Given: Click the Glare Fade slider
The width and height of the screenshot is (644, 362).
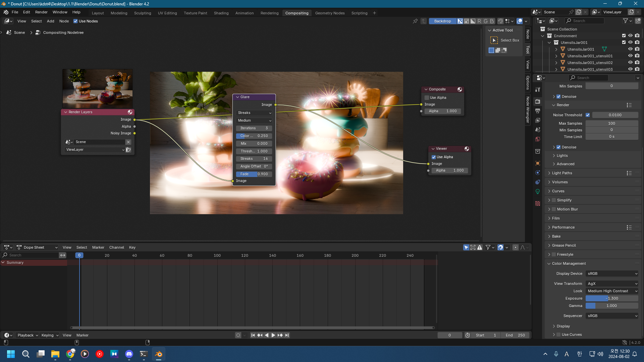Looking at the screenshot, I should [x=254, y=174].
